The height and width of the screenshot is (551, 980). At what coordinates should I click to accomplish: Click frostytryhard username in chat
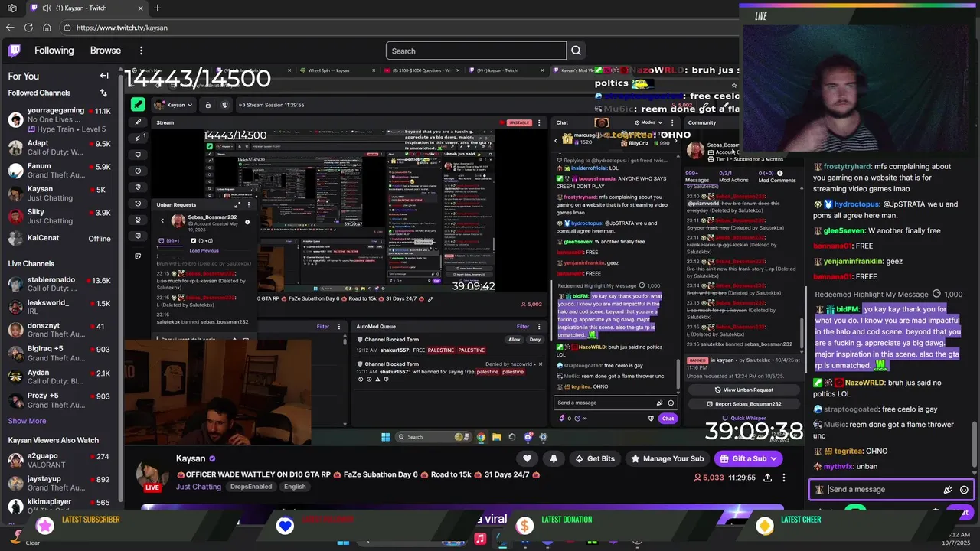click(x=848, y=166)
